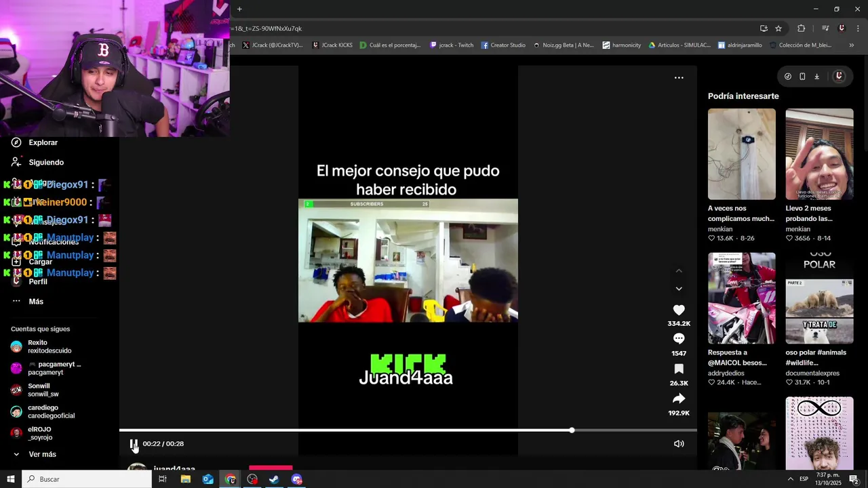
Task: Click the Buscar taskbar search box
Action: point(87,479)
